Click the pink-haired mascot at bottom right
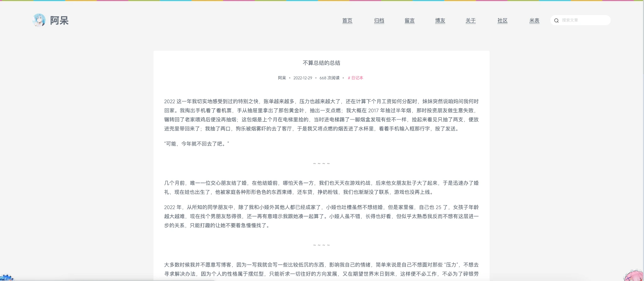 pyautogui.click(x=634, y=275)
